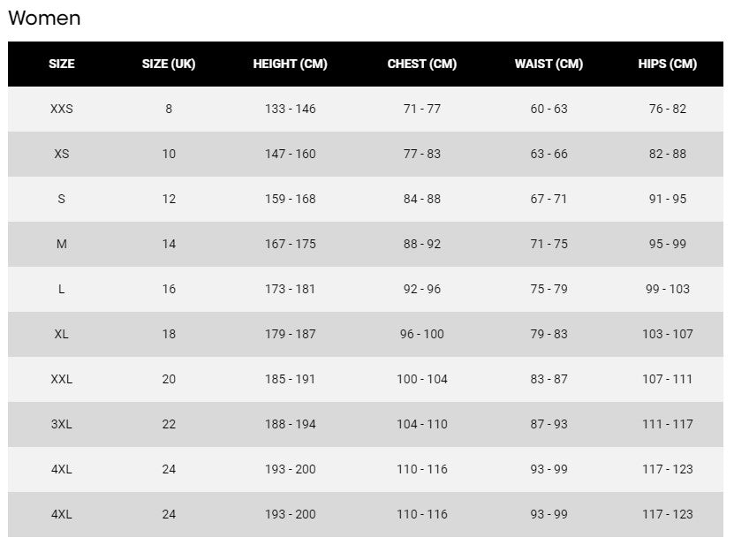
Task: Select the HEIGHT (CM) column header
Action: tap(291, 64)
